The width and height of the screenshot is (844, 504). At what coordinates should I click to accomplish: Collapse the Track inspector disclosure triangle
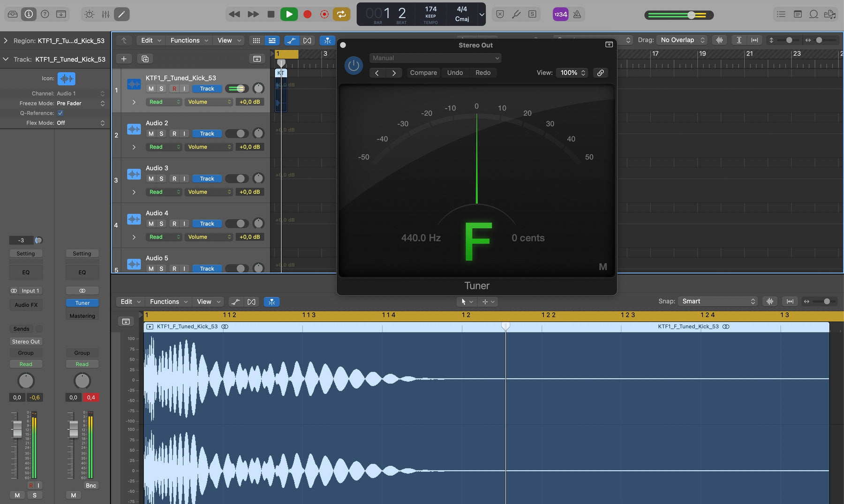tap(6, 59)
